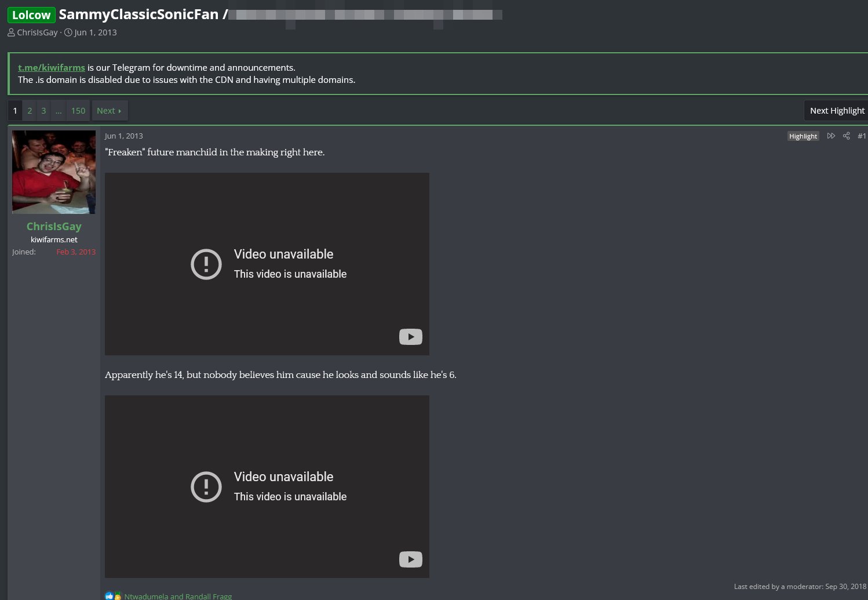Click the second unavailable video's error icon

[206, 487]
